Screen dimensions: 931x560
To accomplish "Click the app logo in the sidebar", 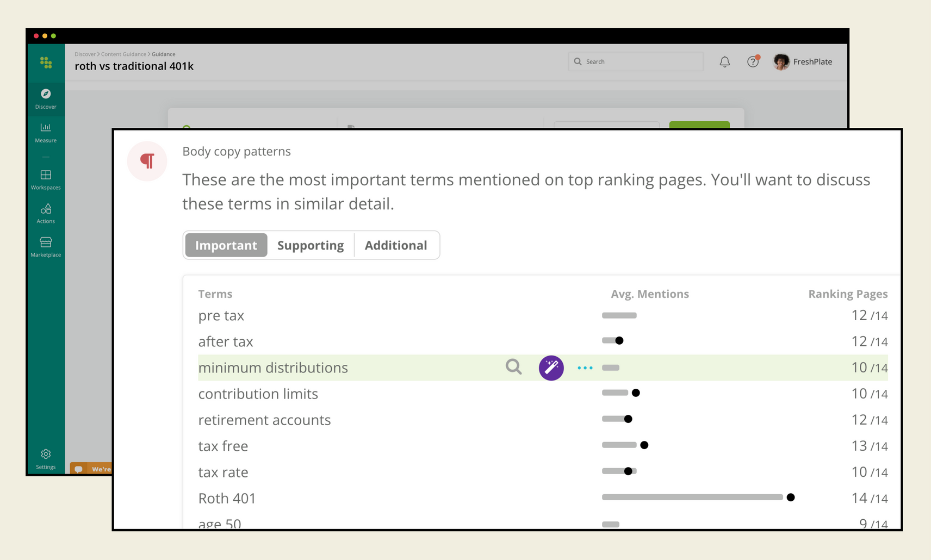I will 46,63.
